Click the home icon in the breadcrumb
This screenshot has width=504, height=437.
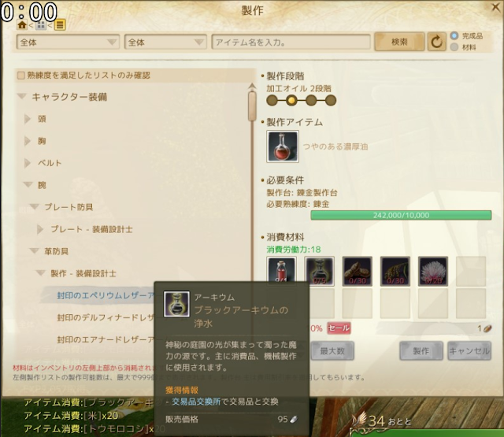(22, 24)
